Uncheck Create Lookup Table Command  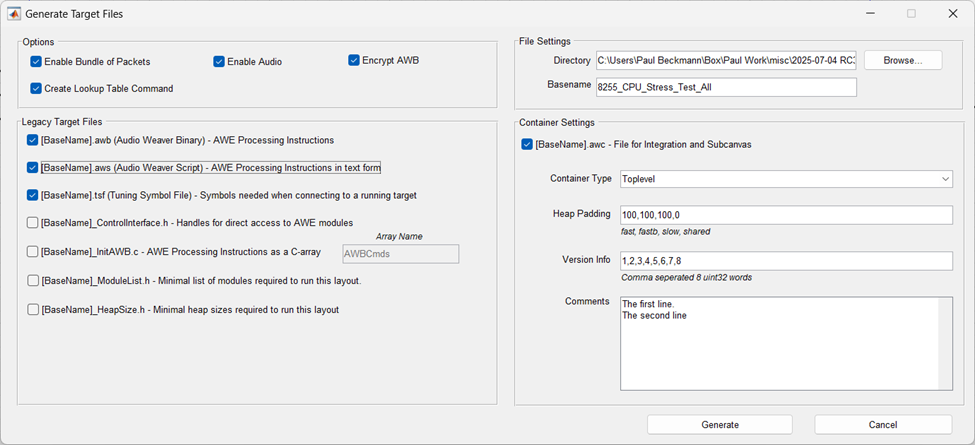point(36,88)
